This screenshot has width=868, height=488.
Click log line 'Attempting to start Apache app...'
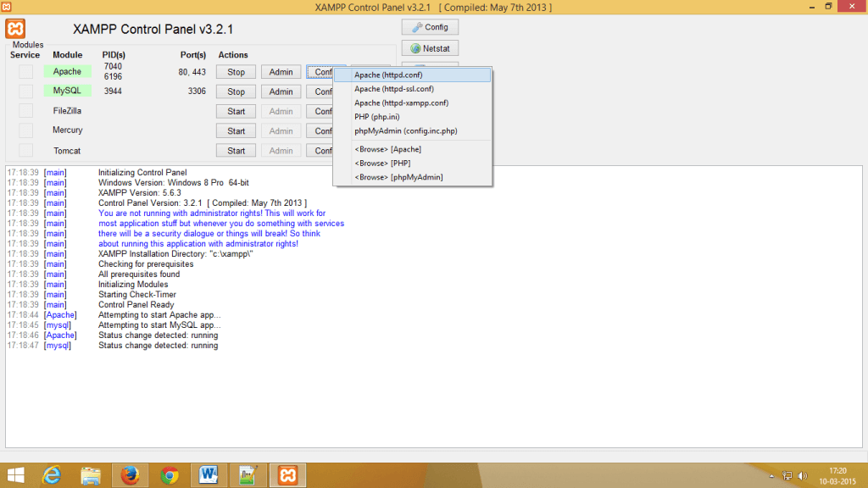click(x=159, y=315)
